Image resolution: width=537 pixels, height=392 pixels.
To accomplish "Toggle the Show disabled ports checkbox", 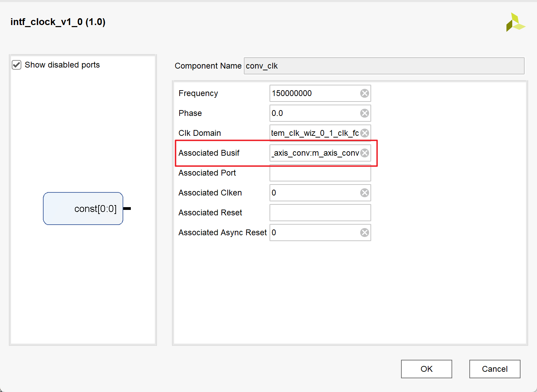I will 16,65.
